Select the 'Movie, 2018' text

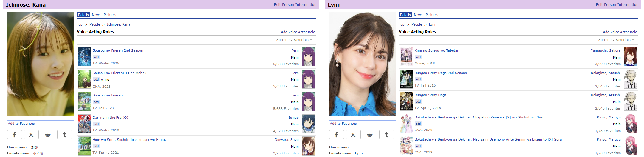(x=425, y=63)
